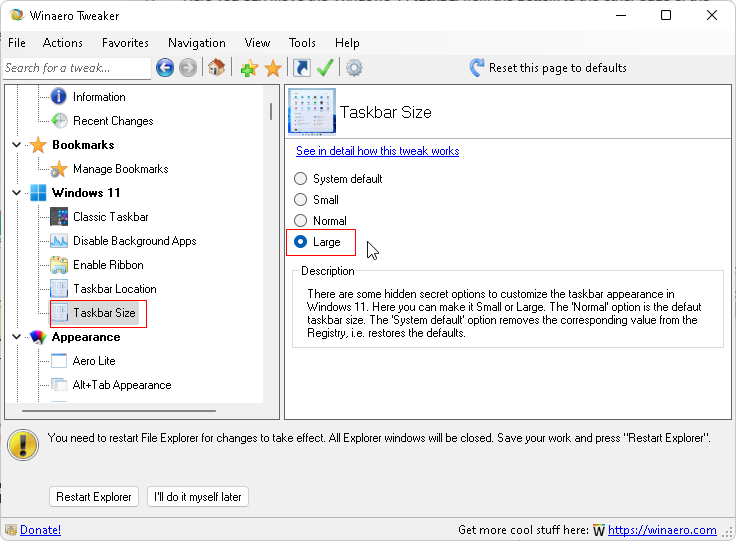Viewport: 736px width, 541px height.
Task: Select Disable Background Apps tree item label
Action: click(135, 241)
